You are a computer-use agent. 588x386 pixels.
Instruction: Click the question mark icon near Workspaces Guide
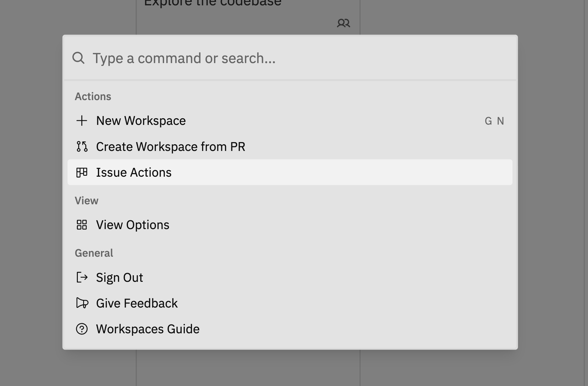pos(82,329)
